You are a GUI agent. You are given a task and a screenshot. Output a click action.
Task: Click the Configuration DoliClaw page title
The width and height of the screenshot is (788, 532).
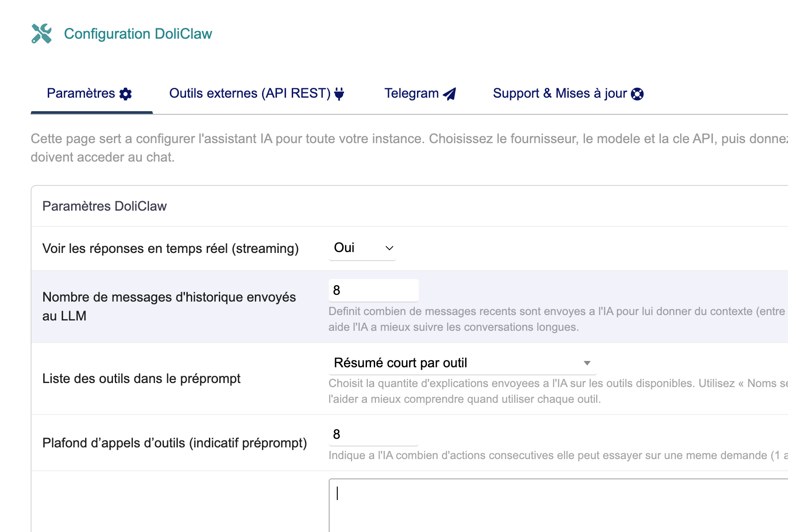(x=138, y=34)
